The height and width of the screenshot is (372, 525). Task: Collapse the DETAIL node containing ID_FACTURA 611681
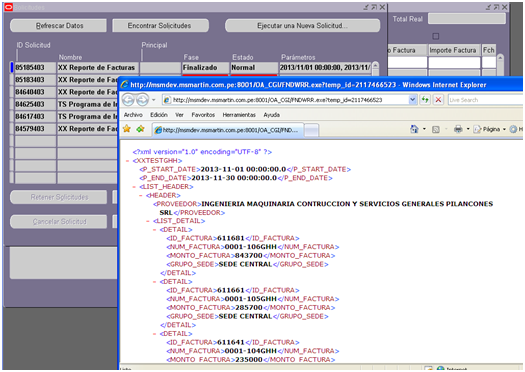pos(154,230)
